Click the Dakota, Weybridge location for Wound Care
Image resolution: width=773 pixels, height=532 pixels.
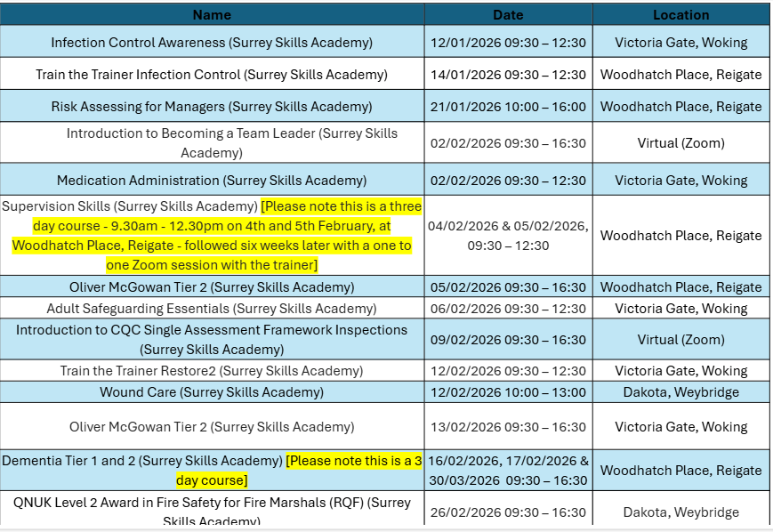click(680, 392)
